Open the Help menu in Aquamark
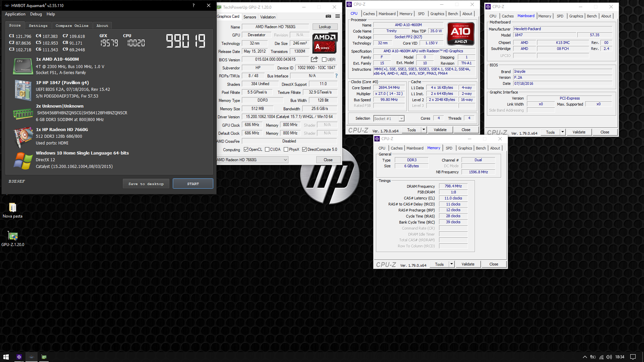 pyautogui.click(x=51, y=14)
